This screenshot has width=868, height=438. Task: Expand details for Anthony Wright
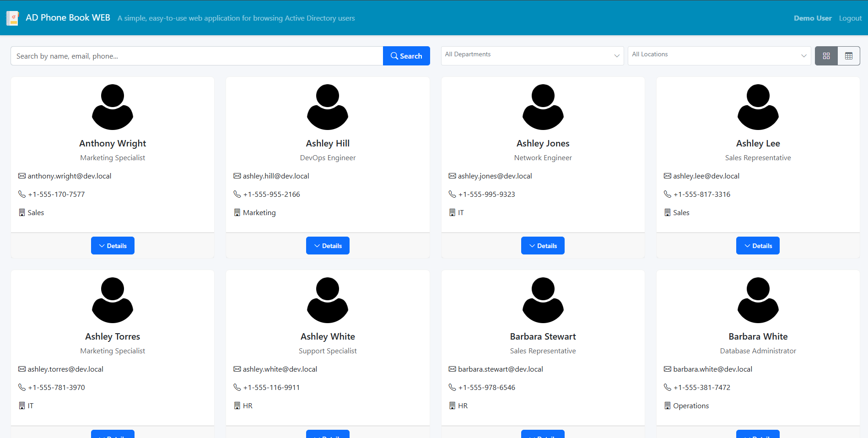pos(113,246)
